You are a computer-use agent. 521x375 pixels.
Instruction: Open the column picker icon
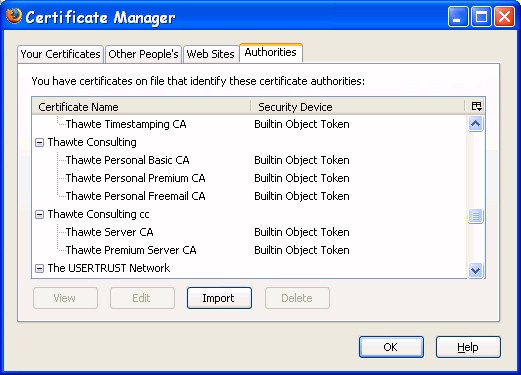[x=476, y=106]
